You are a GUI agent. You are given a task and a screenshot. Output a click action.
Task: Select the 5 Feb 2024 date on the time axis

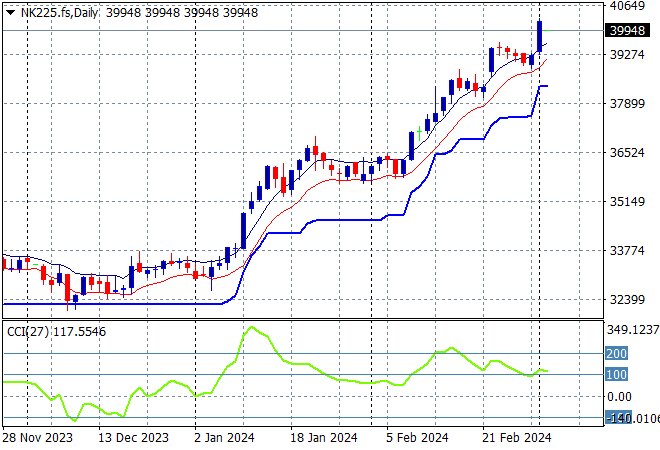417,438
